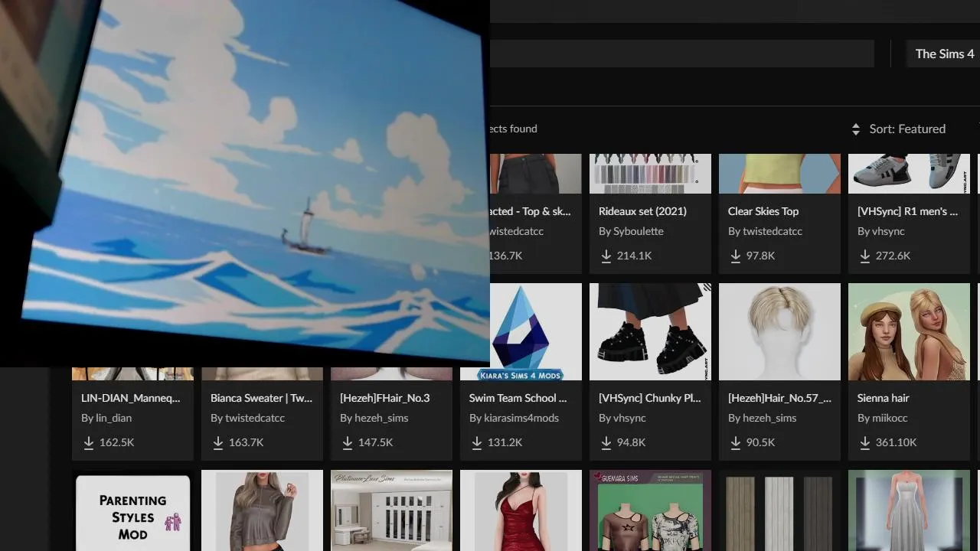
Task: Open Platinum Luxe Sims wardrobe thumbnail
Action: point(391,510)
